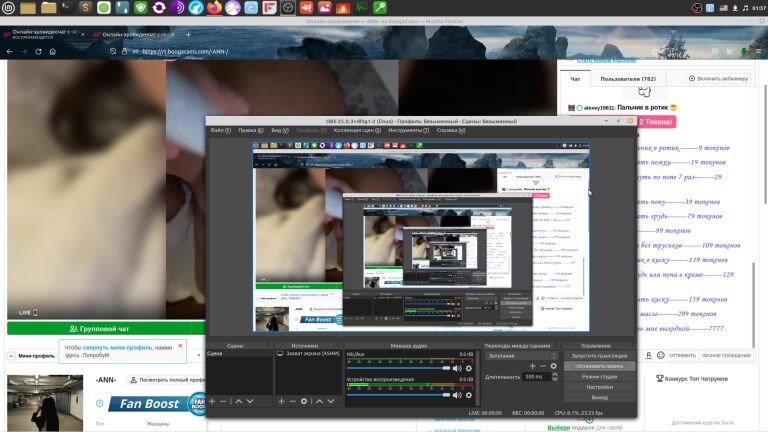Click Start Streaming button in OBS
Image resolution: width=768 pixels, height=432 pixels.
tap(599, 355)
